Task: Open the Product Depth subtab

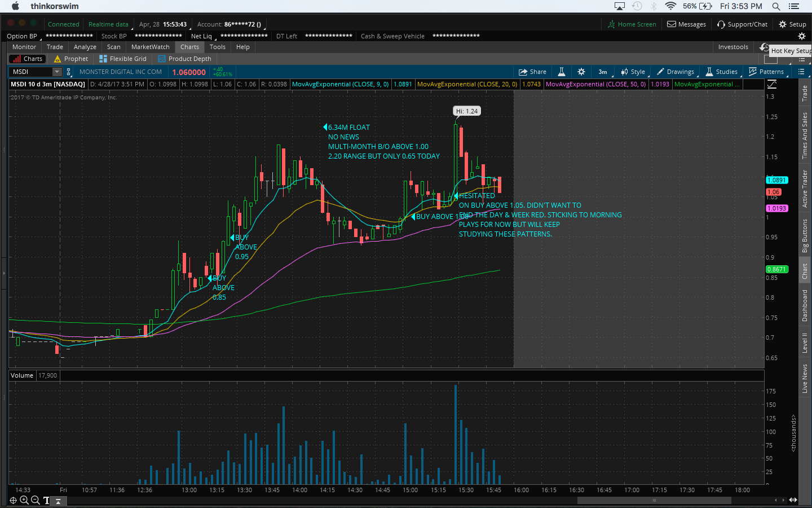Action: tap(185, 59)
